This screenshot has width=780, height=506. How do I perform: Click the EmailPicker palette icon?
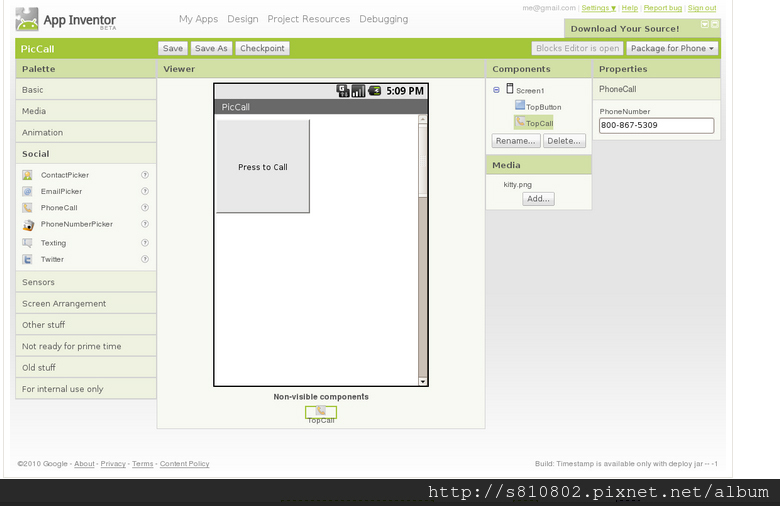27,192
